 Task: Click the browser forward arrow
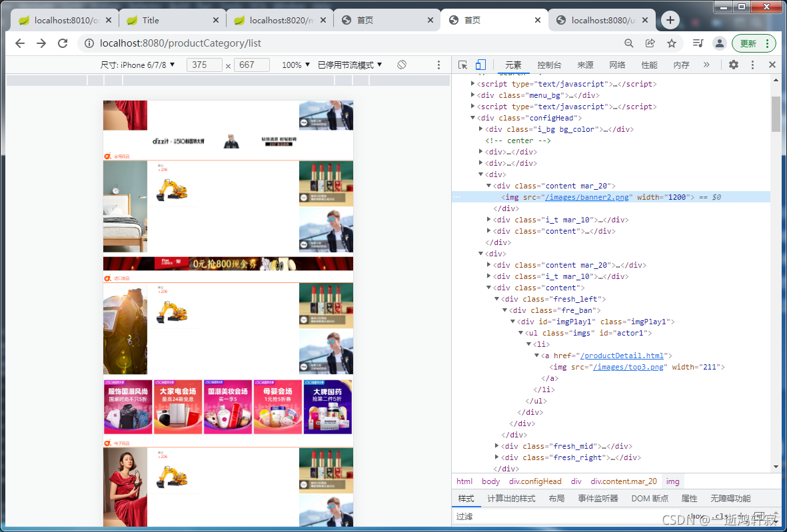pos(41,43)
